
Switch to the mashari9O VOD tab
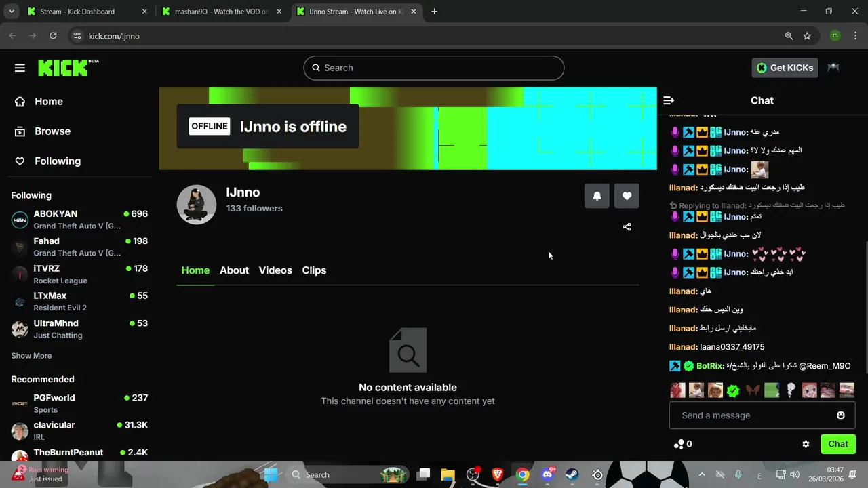(x=222, y=12)
